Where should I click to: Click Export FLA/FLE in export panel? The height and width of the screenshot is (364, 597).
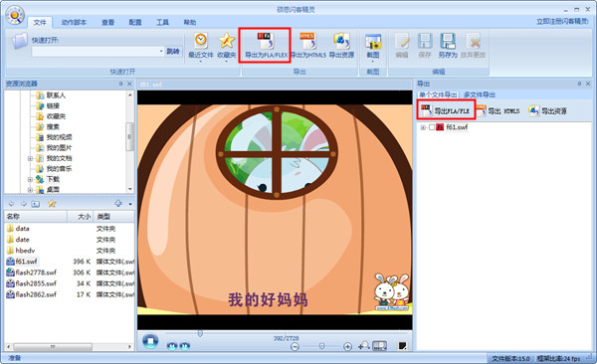(446, 110)
